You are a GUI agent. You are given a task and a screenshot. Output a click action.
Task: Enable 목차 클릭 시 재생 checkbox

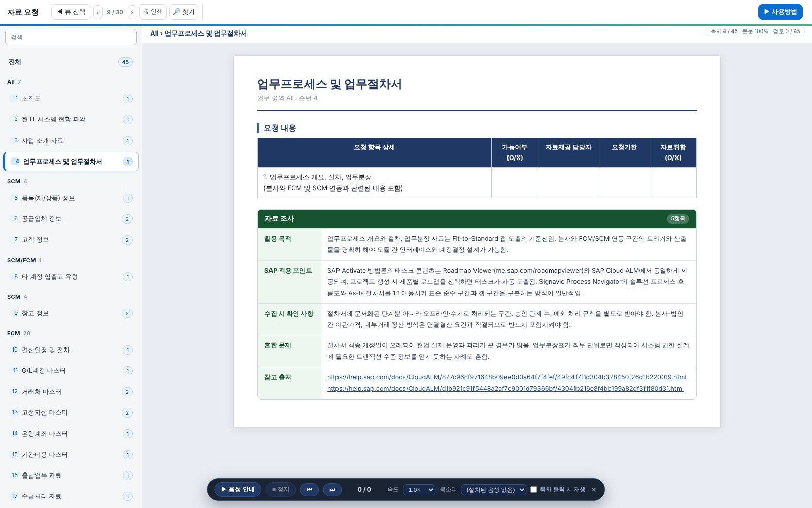534,490
